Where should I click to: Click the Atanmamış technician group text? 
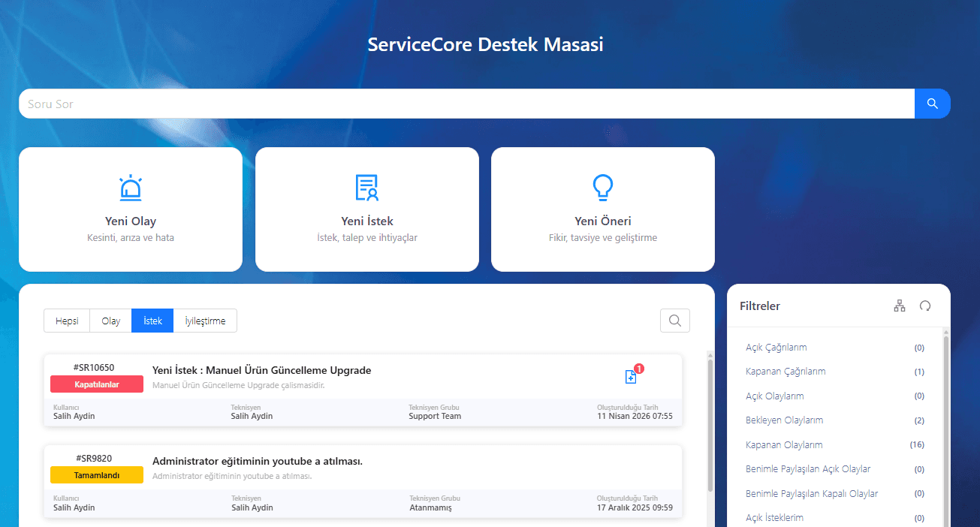(x=430, y=507)
